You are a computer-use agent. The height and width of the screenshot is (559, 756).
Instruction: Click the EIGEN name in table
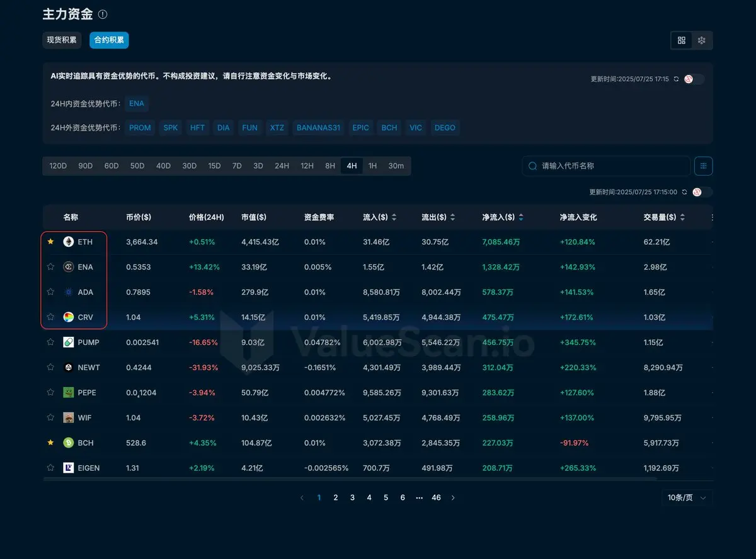tap(89, 468)
